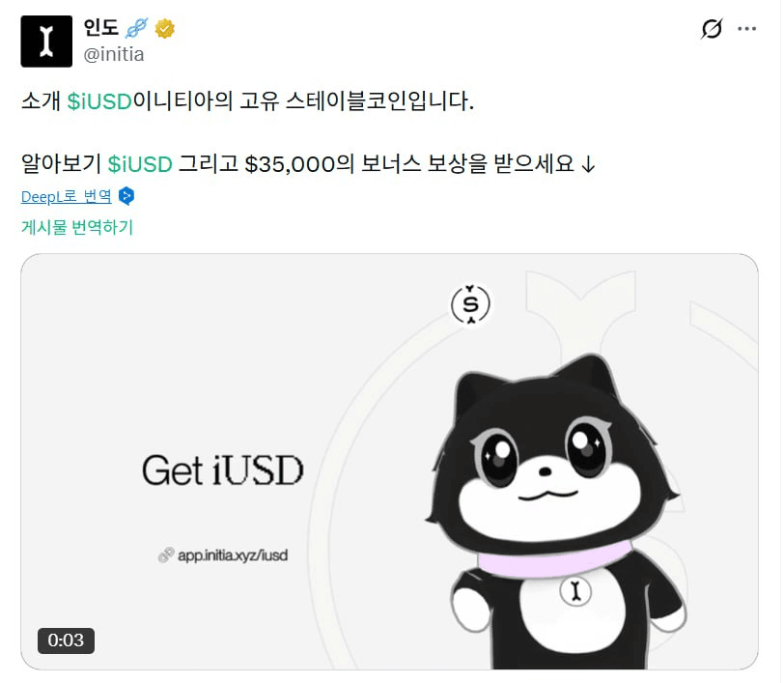This screenshot has width=784, height=683.
Task: Play the Get iUSD video
Action: point(389,462)
